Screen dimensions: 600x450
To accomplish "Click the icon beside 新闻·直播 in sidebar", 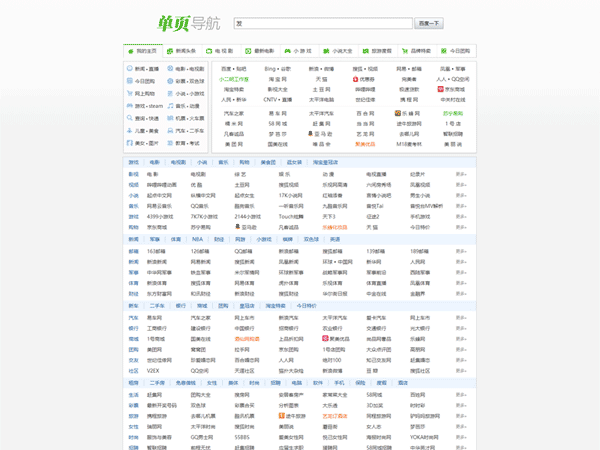I will coord(128,69).
